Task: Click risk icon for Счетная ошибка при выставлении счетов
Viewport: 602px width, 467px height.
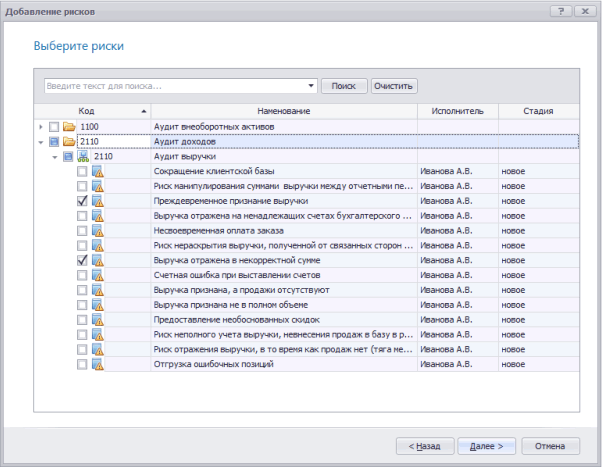Action: pyautogui.click(x=98, y=275)
